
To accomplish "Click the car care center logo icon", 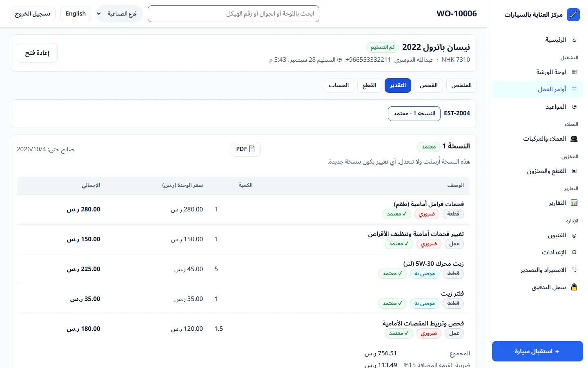I will [573, 15].
